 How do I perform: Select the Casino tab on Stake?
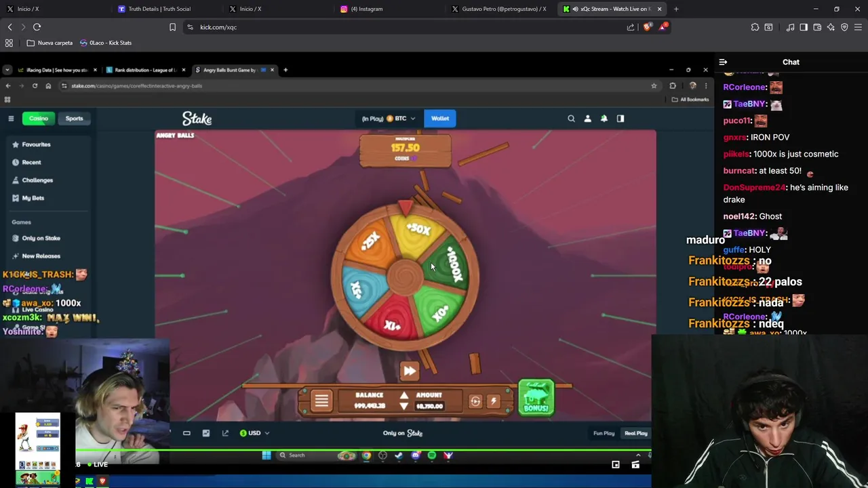pyautogui.click(x=39, y=119)
